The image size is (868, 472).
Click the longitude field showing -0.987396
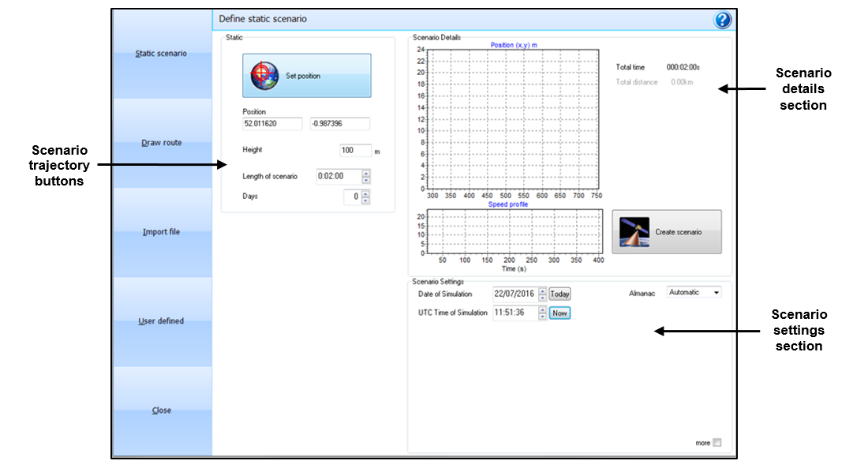[340, 124]
